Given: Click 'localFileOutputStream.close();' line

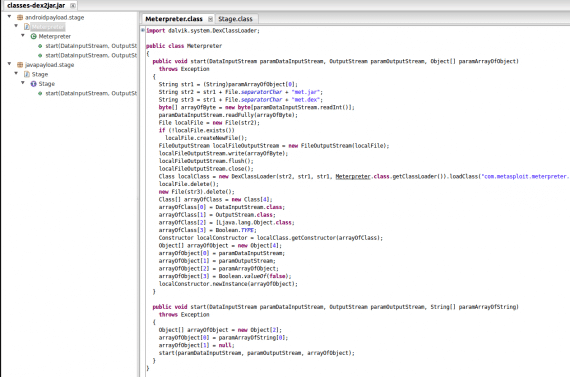Looking at the screenshot, I should click(206, 169).
